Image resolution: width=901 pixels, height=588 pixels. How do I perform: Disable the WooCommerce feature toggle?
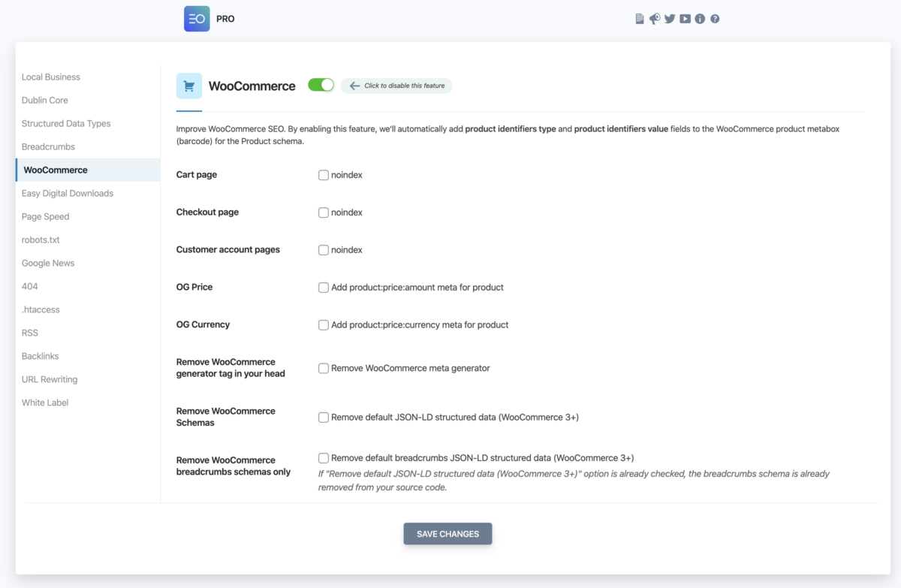click(321, 85)
